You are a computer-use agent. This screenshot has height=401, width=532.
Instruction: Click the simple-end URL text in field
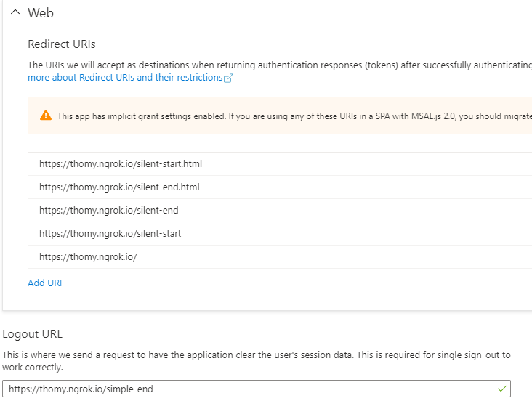tap(81, 389)
